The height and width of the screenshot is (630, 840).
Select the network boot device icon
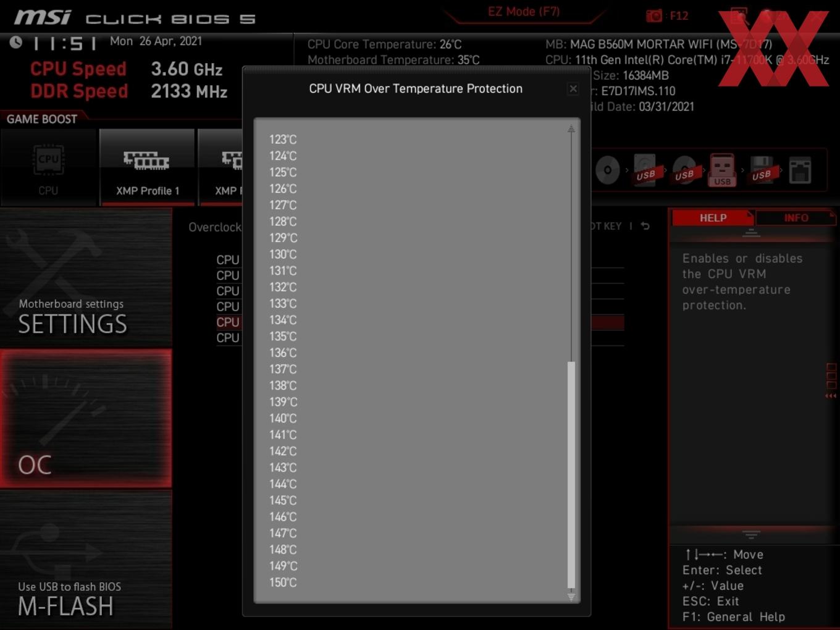[x=800, y=170]
